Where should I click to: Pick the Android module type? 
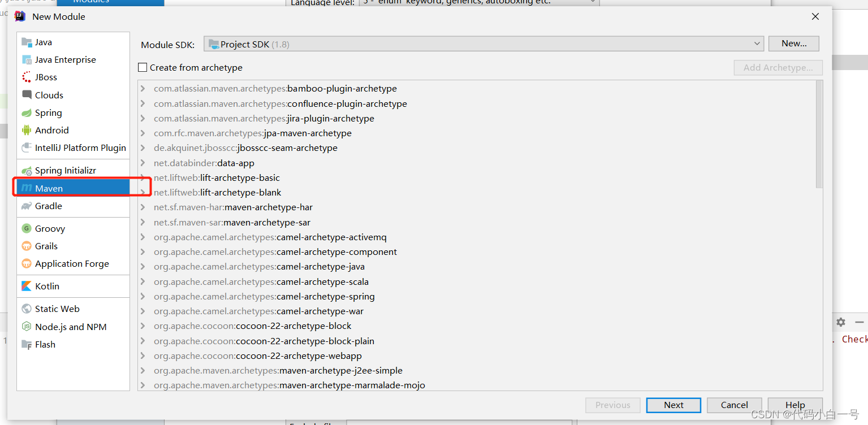(x=51, y=130)
